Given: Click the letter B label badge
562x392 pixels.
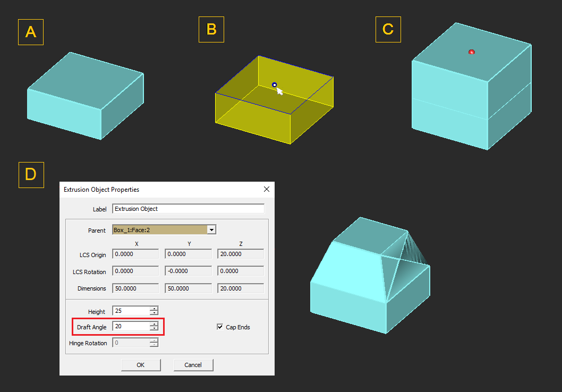Looking at the screenshot, I should 211,29.
